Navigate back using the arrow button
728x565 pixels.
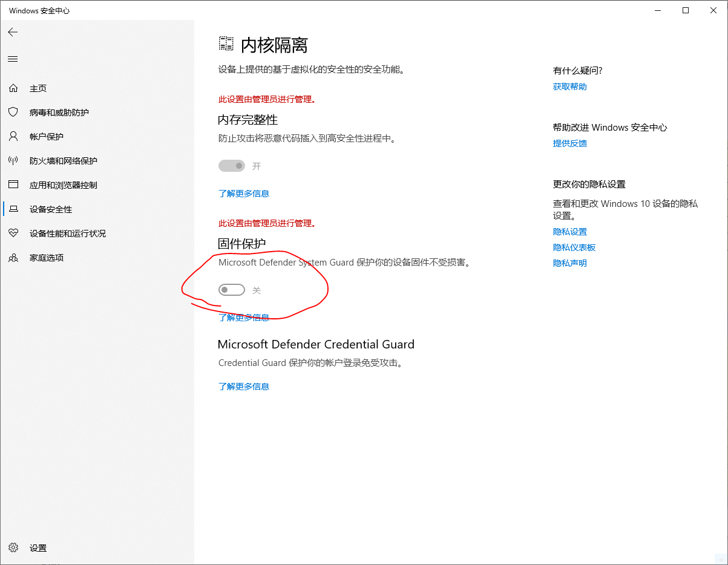[x=13, y=32]
